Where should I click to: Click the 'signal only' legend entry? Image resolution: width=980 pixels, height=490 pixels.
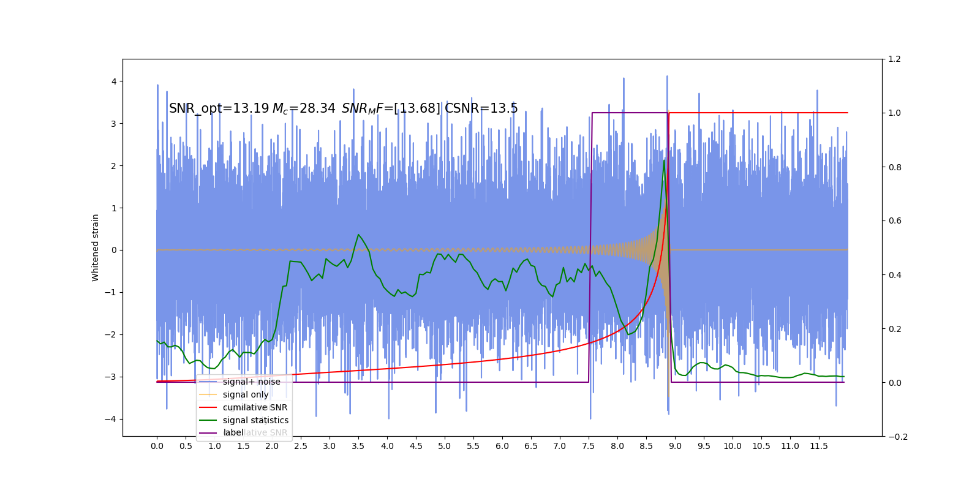click(246, 394)
